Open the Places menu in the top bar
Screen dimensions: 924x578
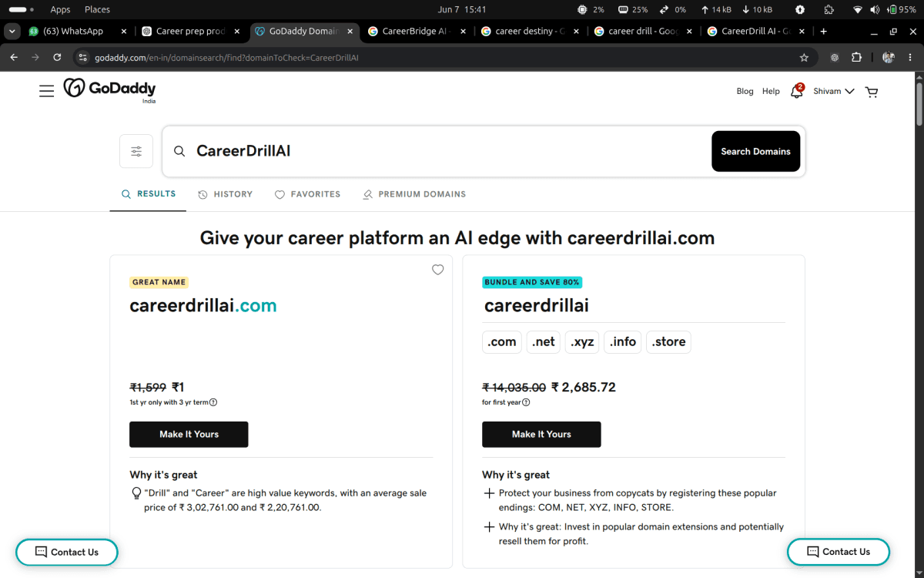pyautogui.click(x=97, y=9)
